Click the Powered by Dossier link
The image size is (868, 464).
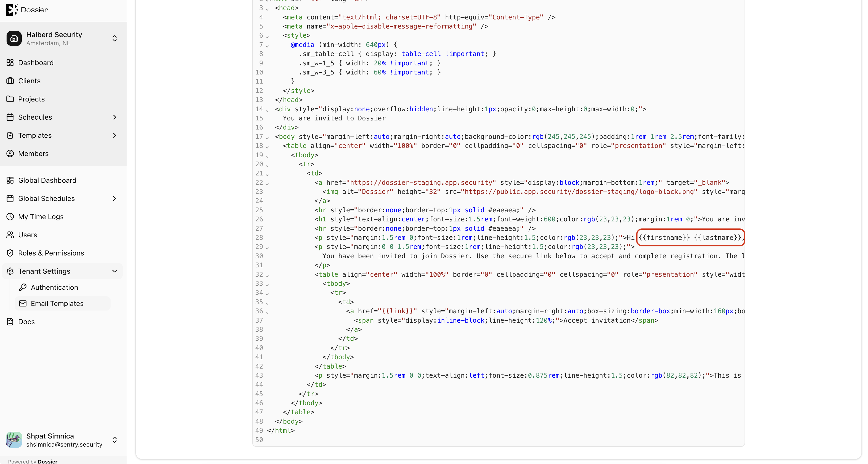point(33,461)
